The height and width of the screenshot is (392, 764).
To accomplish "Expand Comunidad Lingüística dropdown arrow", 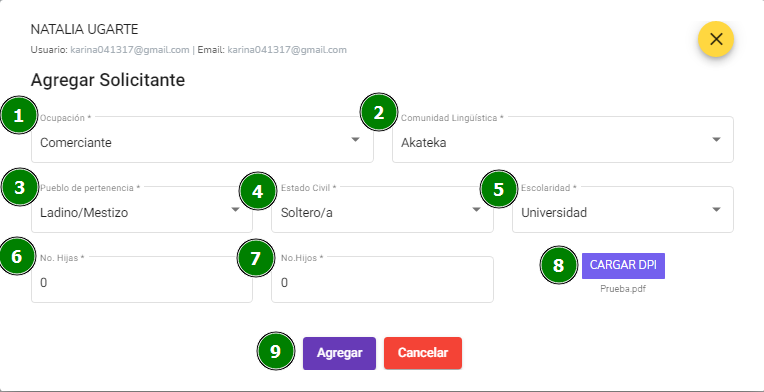I will (716, 140).
